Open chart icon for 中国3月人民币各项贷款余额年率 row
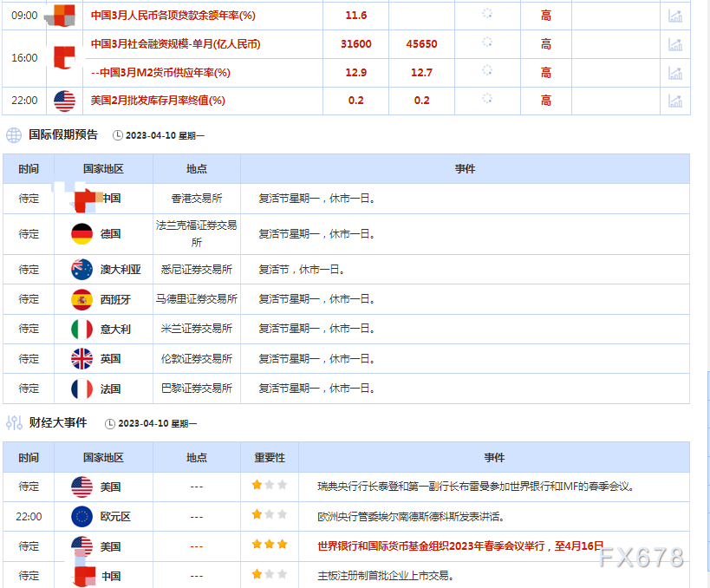The height and width of the screenshot is (588, 710). (674, 16)
